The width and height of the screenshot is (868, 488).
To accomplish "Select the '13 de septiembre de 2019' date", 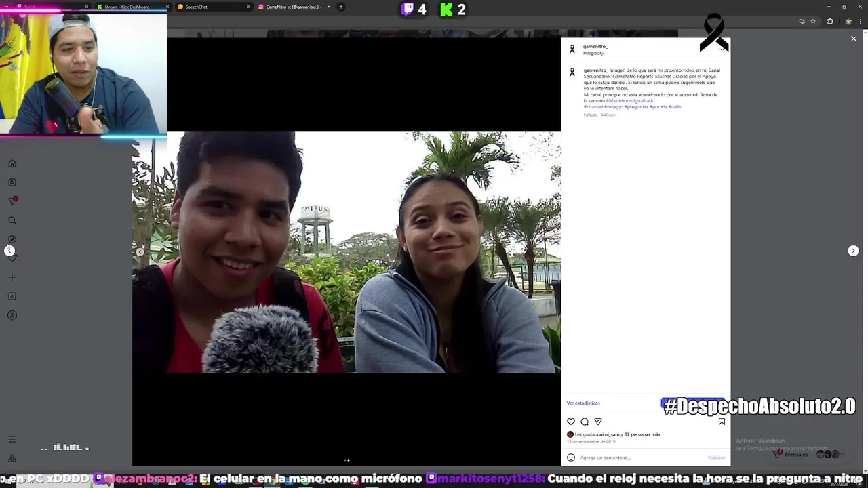I will click(591, 441).
